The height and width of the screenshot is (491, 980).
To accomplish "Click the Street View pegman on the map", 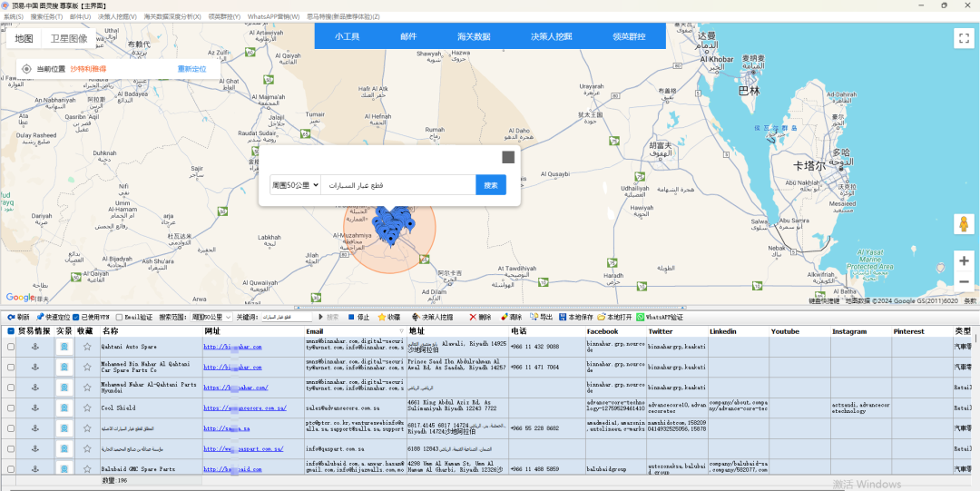I will [x=964, y=224].
